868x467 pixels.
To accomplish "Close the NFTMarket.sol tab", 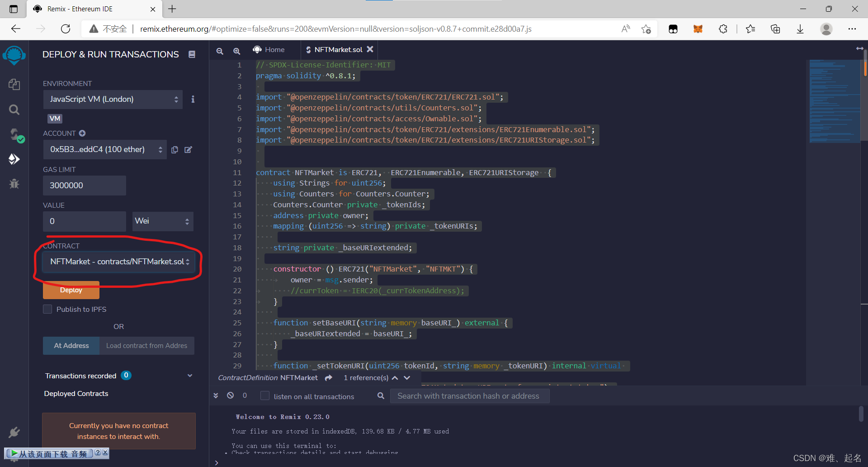I will pyautogui.click(x=370, y=49).
